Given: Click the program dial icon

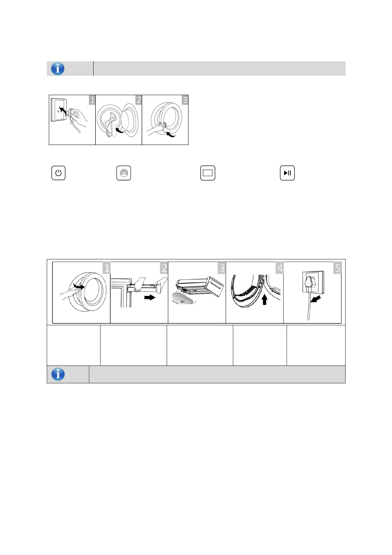Looking at the screenshot, I should [124, 173].
